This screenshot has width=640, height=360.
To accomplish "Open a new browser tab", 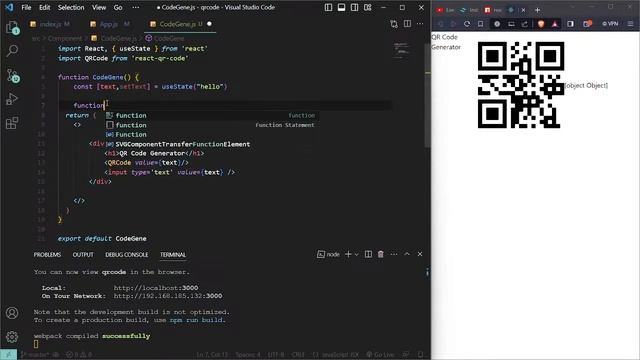I will (x=538, y=10).
